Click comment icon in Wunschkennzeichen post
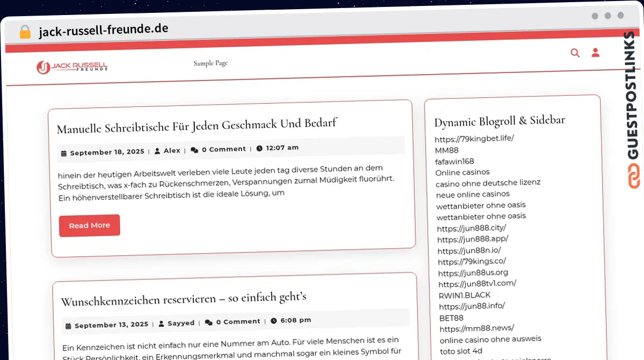 [x=209, y=322]
